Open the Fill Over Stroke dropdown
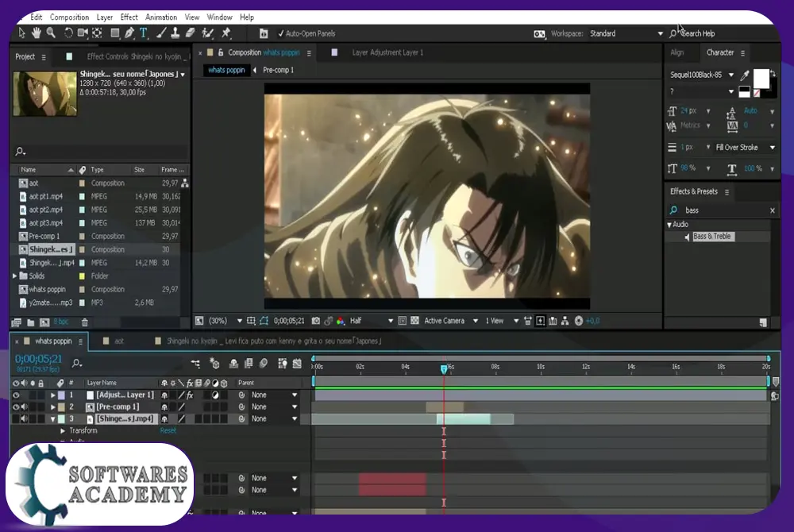Screen dimensions: 794x532 pos(745,148)
